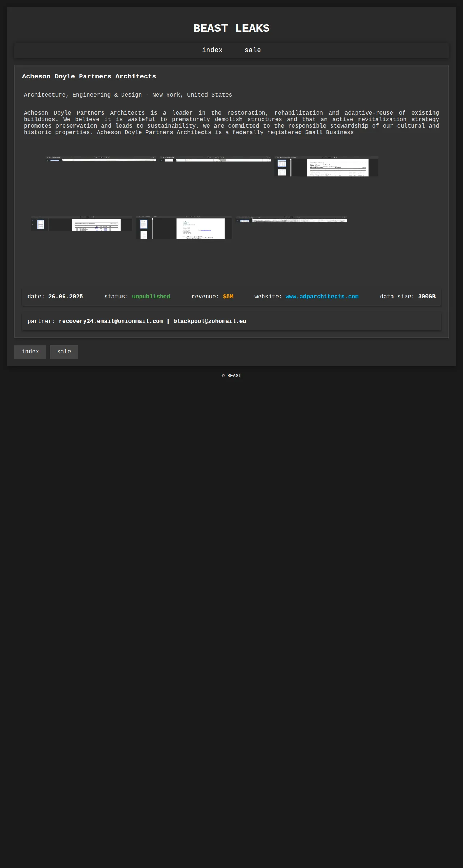Click the sale button below the card
The width and height of the screenshot is (463, 868).
point(64,352)
